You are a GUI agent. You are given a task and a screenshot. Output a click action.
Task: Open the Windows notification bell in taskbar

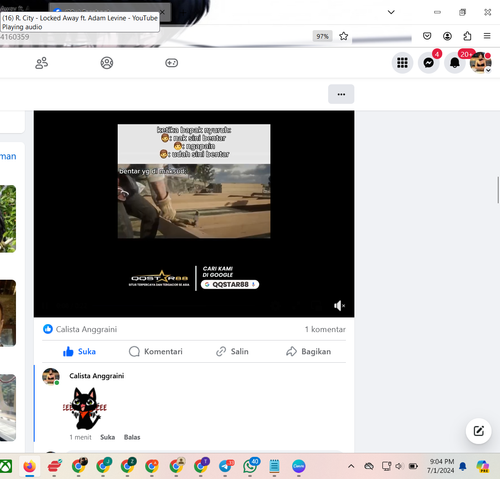[463, 466]
